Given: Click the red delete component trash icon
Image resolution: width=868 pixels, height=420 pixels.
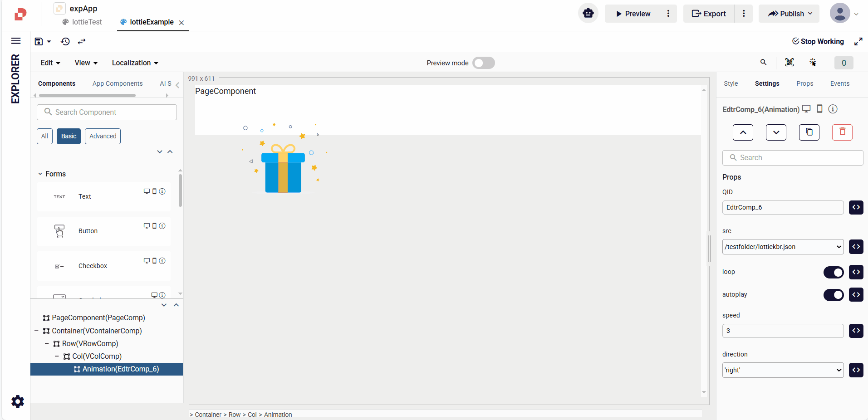Looking at the screenshot, I should [x=842, y=132].
